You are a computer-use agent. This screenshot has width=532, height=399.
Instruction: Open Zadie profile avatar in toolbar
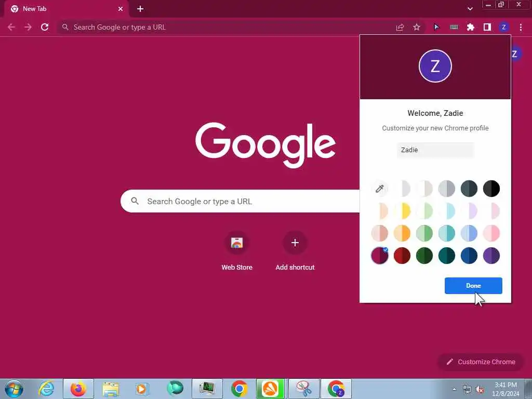pos(504,27)
